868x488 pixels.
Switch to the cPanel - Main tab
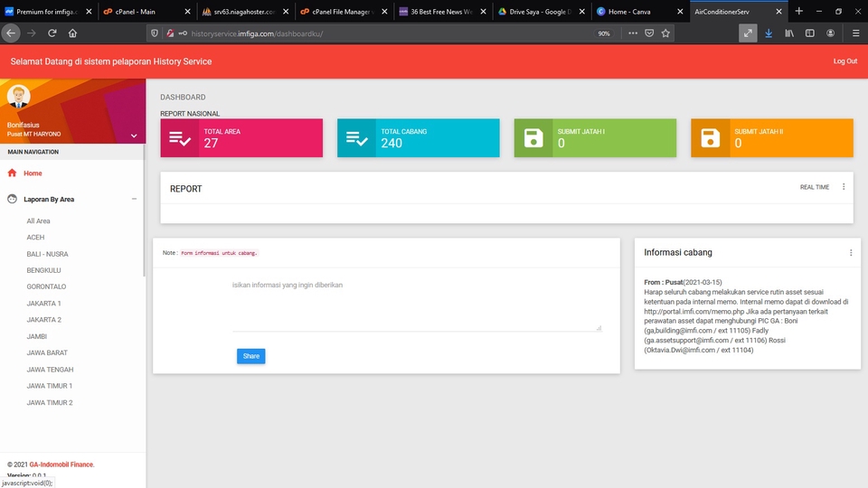coord(145,12)
